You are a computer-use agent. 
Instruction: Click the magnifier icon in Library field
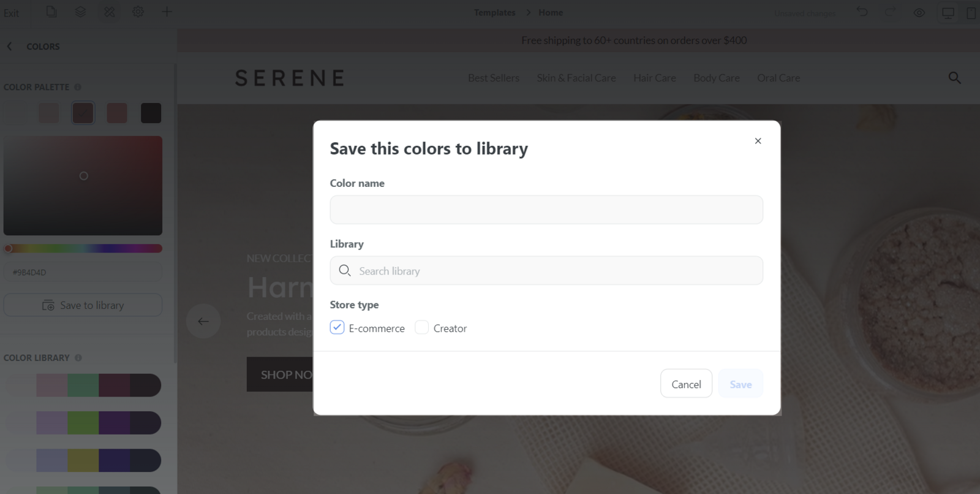coord(345,270)
